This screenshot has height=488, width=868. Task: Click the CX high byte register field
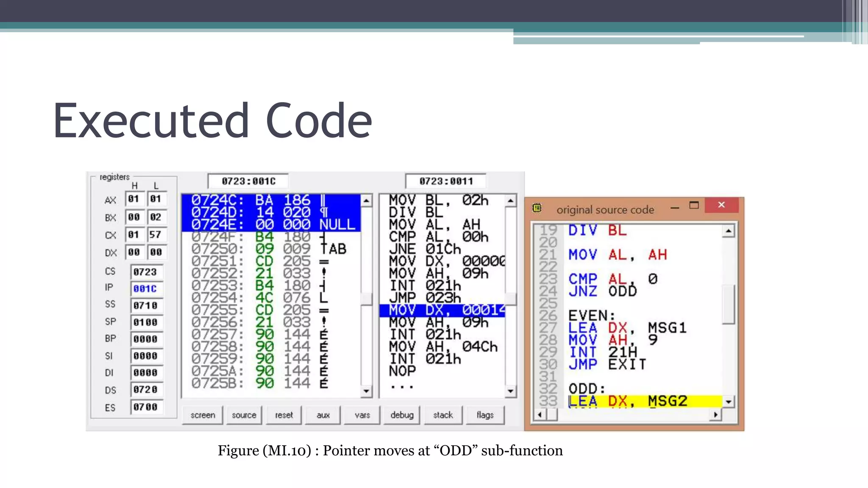(x=134, y=235)
